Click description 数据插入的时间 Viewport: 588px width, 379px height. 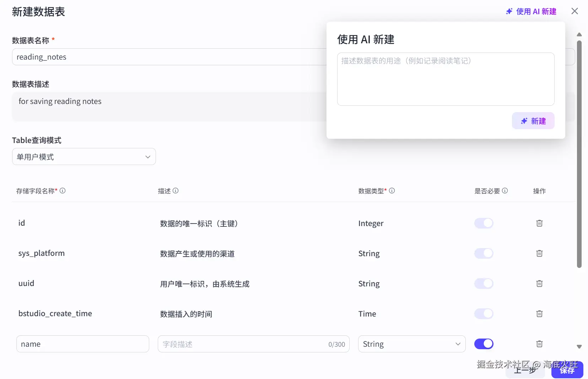pyautogui.click(x=186, y=314)
